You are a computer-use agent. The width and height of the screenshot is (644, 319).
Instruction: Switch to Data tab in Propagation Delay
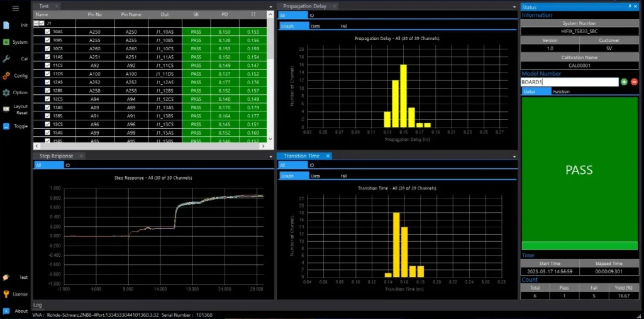tap(316, 26)
